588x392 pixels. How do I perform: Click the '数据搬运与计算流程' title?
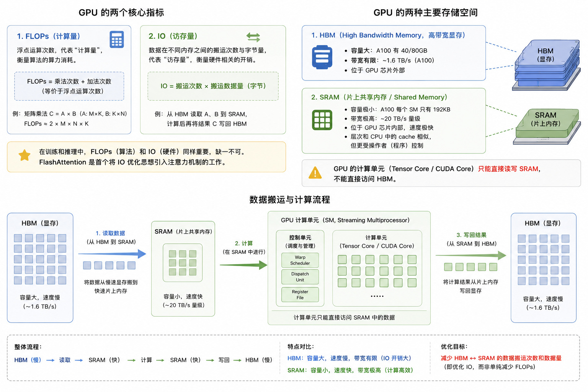(290, 199)
